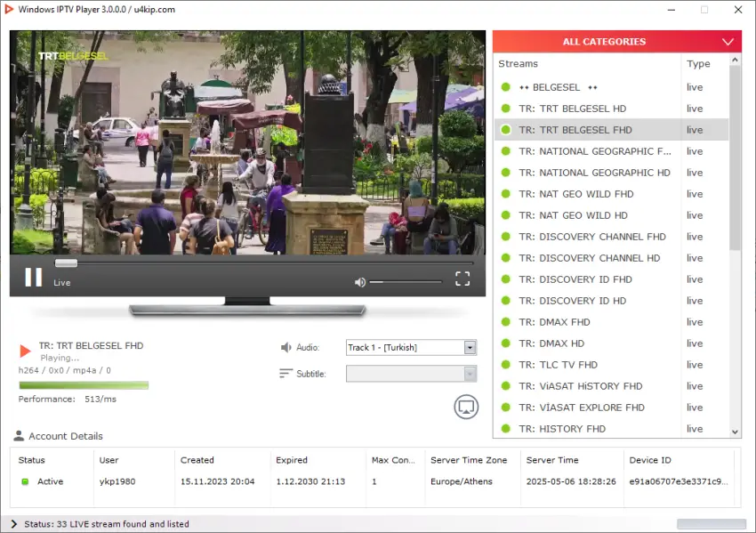Select TR: NAT GEO WILD HD stream
The image size is (756, 533).
coord(611,215)
